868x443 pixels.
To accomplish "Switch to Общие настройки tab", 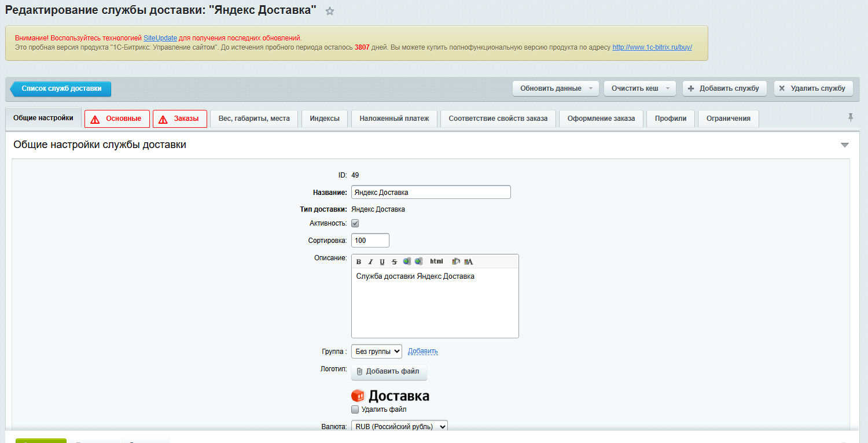I will click(43, 118).
